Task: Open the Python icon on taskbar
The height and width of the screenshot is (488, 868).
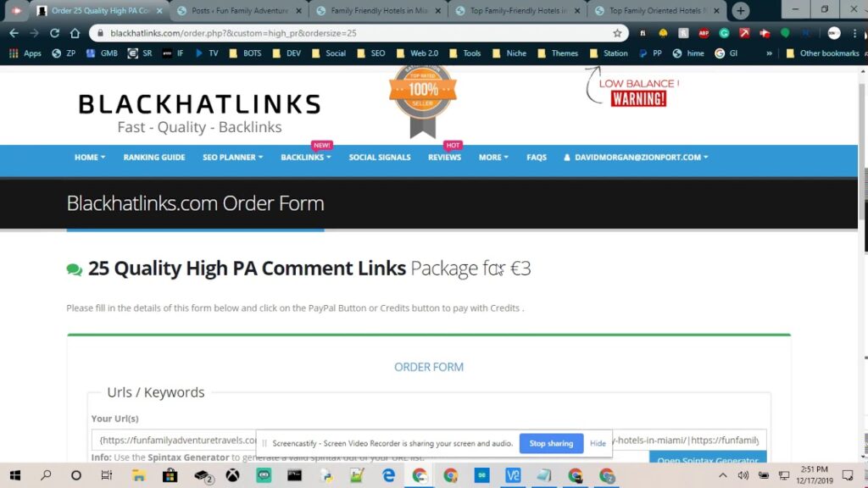Action: 326,475
